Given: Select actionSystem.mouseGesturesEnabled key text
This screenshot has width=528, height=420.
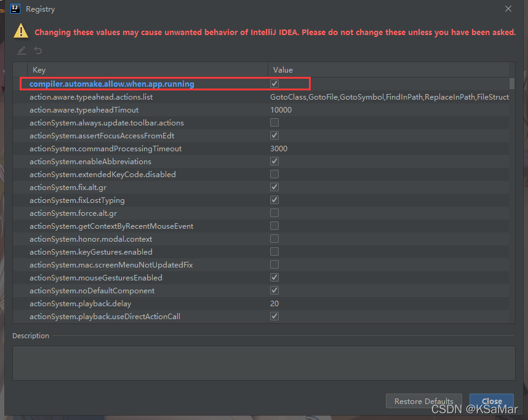Looking at the screenshot, I should pos(96,277).
